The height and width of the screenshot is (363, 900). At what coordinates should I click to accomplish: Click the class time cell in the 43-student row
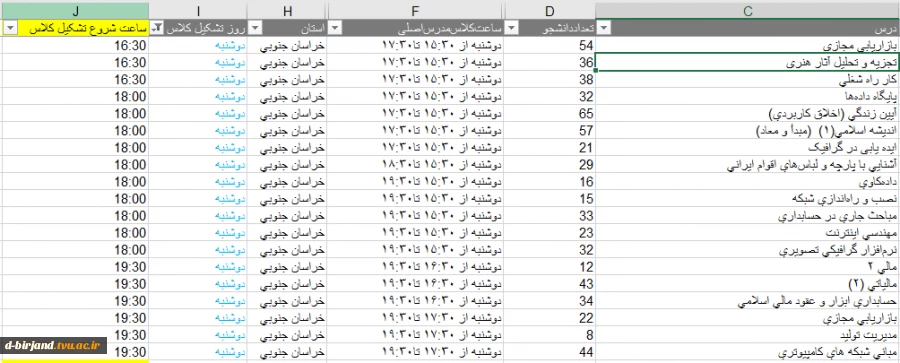click(416, 284)
